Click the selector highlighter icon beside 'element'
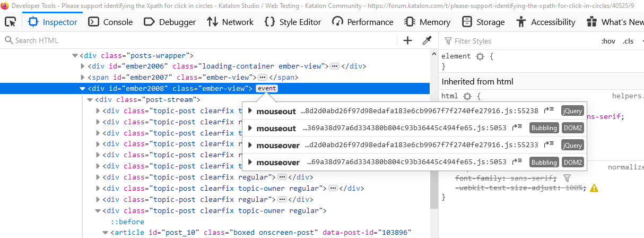Image resolution: width=644 pixels, height=238 pixels. pos(480,56)
